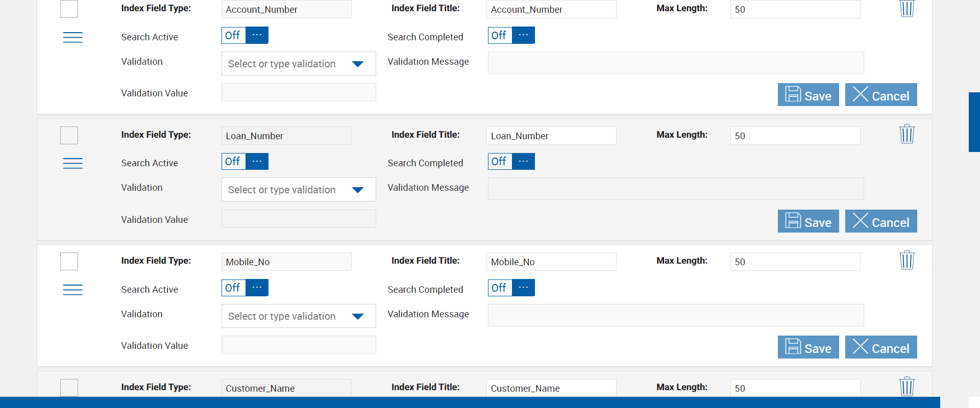
Task: Click the vertical scrollbar thumb
Action: (974, 122)
